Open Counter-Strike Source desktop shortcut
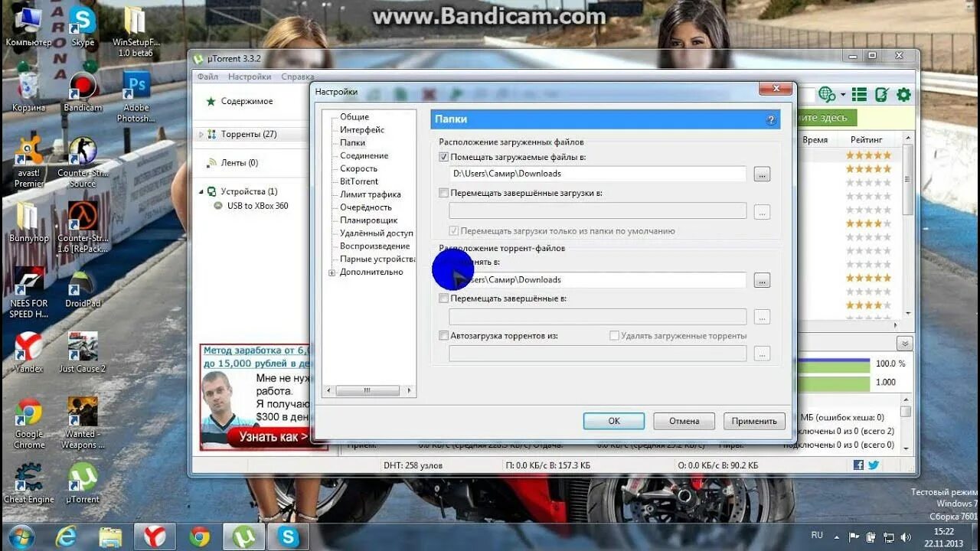Image resolution: width=980 pixels, height=551 pixels. [x=83, y=162]
